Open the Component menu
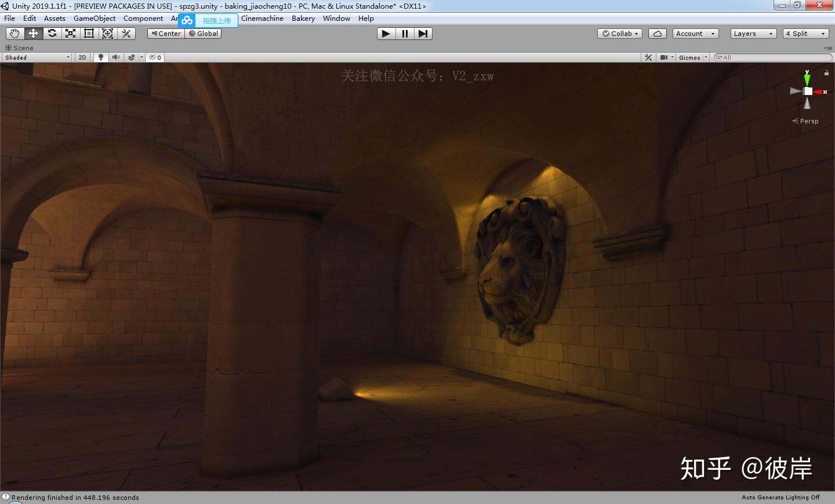This screenshot has height=504, width=835. coord(143,19)
